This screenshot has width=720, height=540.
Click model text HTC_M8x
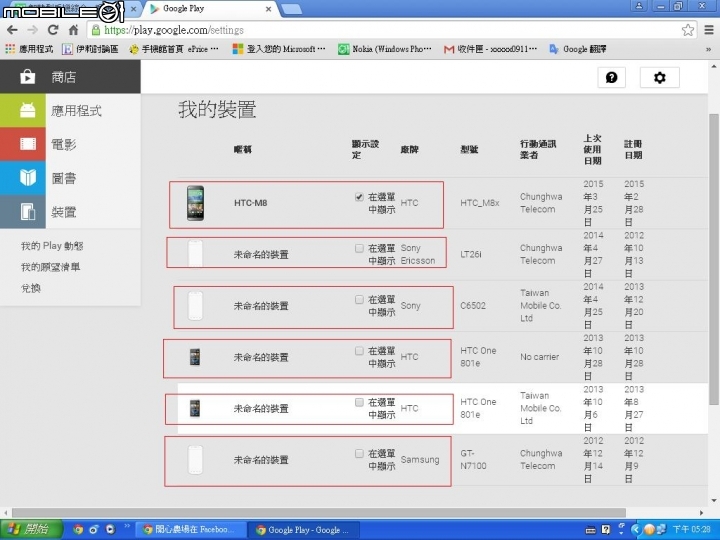pyautogui.click(x=480, y=202)
